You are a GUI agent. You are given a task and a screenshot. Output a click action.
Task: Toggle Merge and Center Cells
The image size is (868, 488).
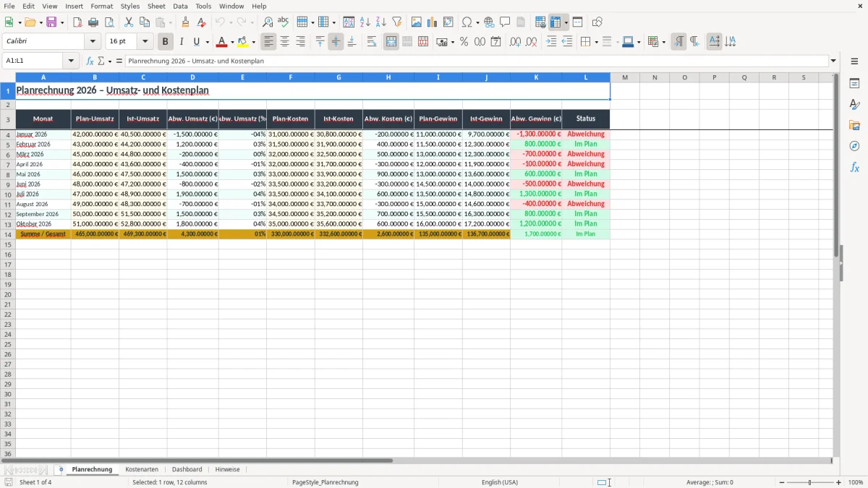pos(391,42)
